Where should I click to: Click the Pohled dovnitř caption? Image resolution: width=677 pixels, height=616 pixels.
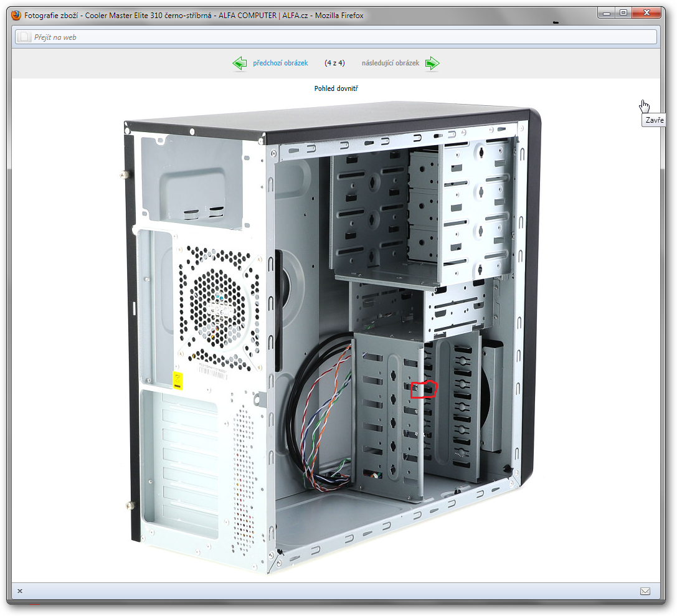click(x=336, y=88)
